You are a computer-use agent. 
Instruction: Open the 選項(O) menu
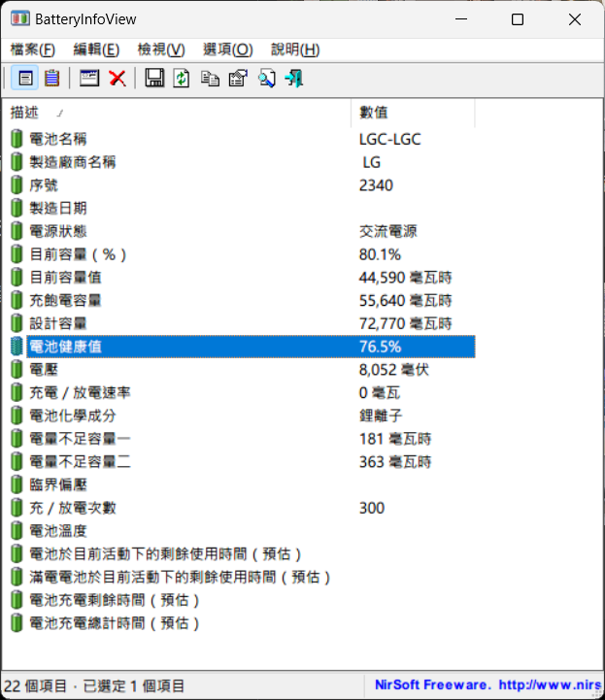click(x=228, y=50)
